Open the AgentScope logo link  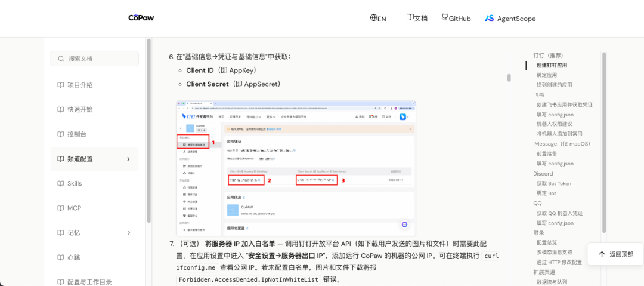coord(510,18)
